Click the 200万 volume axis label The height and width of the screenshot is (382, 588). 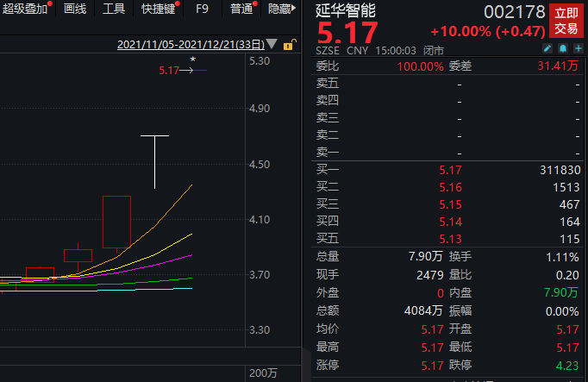(263, 373)
